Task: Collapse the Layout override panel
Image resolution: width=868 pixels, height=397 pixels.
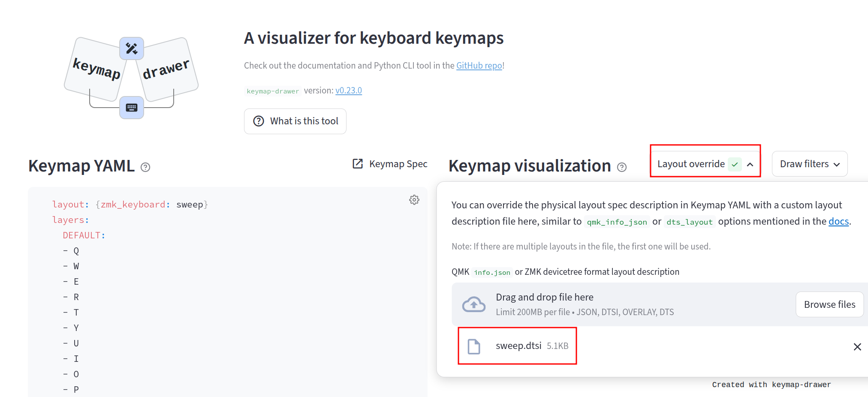Action: tap(750, 164)
